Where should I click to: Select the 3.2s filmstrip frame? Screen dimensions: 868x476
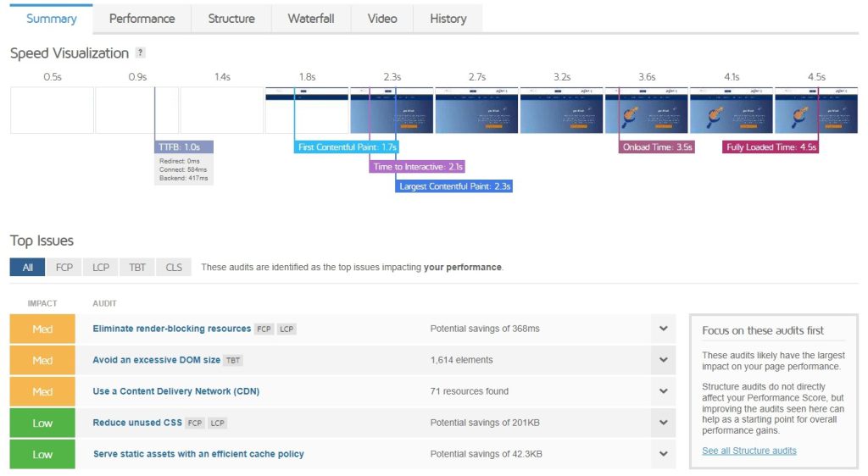[x=562, y=110]
